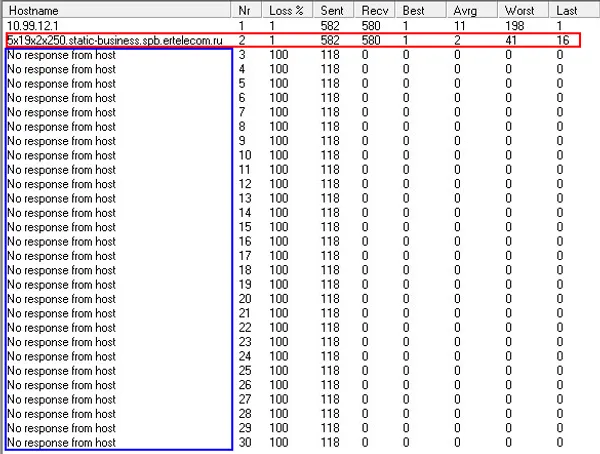Click Loss 100 value in hop 19 row
Screen dimensions: 600x454
coord(279,284)
